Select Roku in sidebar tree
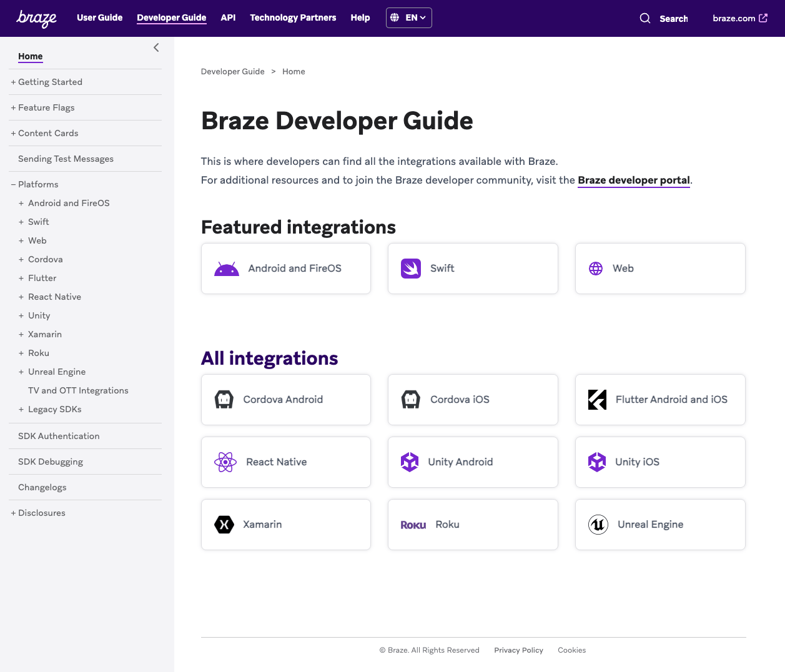785x672 pixels. pos(39,353)
